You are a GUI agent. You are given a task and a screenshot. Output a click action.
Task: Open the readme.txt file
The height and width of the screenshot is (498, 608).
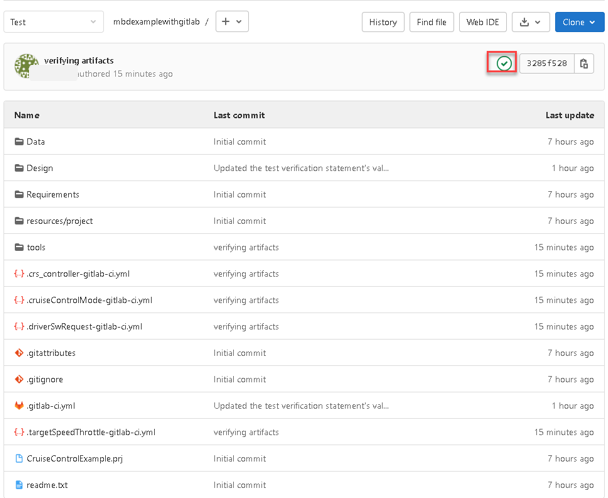(x=47, y=485)
